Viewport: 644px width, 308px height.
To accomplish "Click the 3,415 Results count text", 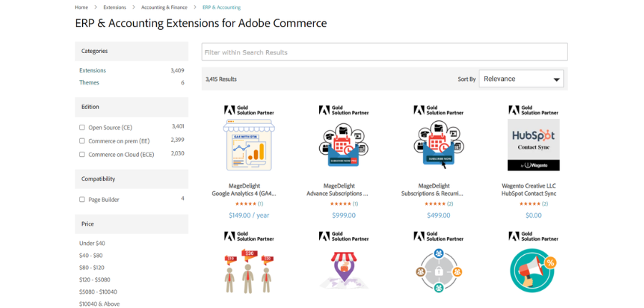I will click(x=221, y=79).
